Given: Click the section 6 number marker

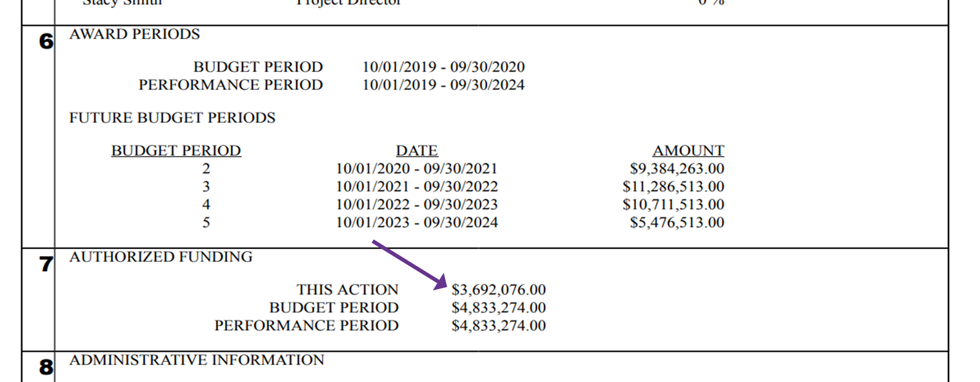Looking at the screenshot, I should coord(46,42).
